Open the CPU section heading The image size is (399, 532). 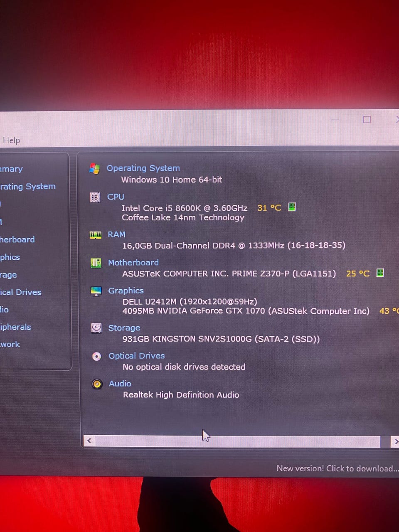click(116, 197)
